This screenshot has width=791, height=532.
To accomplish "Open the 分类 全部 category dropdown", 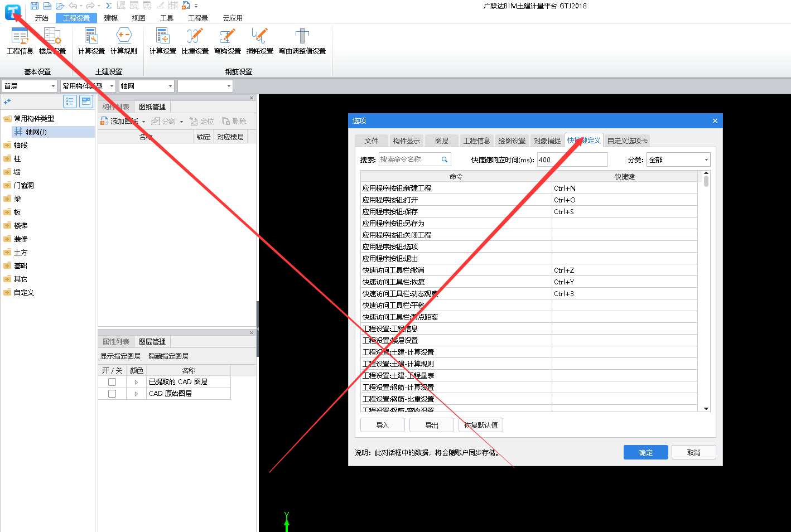I will coord(678,159).
